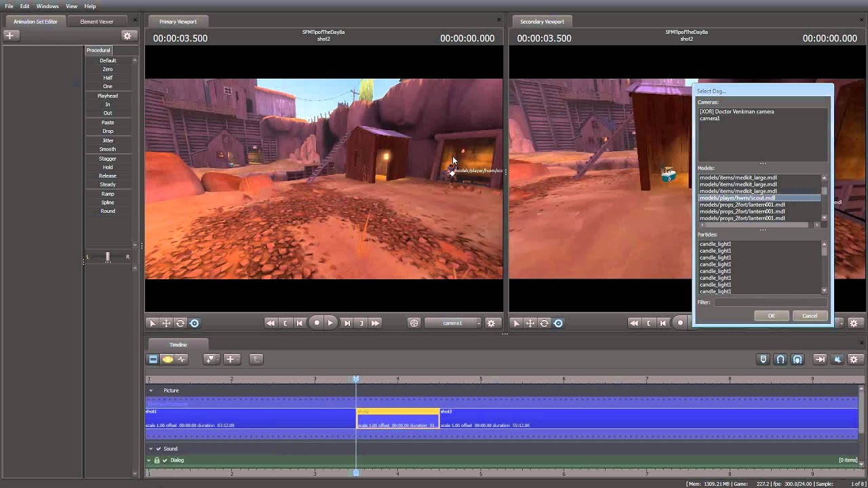Viewport: 868px width, 488px height.
Task: Apply the Playhead procedural preset
Action: pyautogui.click(x=108, y=96)
